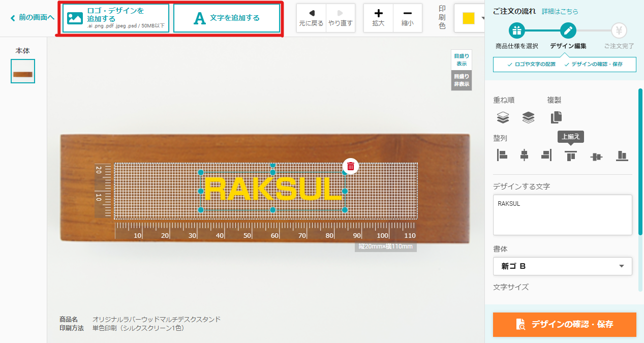Screen dimensions: 644x343
Task: Open the yellow 印刷色 color swatch
Action: [470, 18]
